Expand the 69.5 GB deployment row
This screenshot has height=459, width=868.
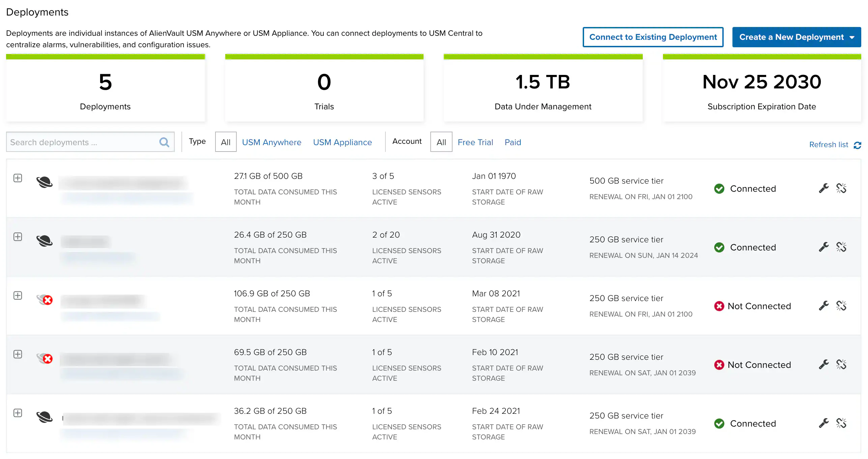pyautogui.click(x=18, y=354)
